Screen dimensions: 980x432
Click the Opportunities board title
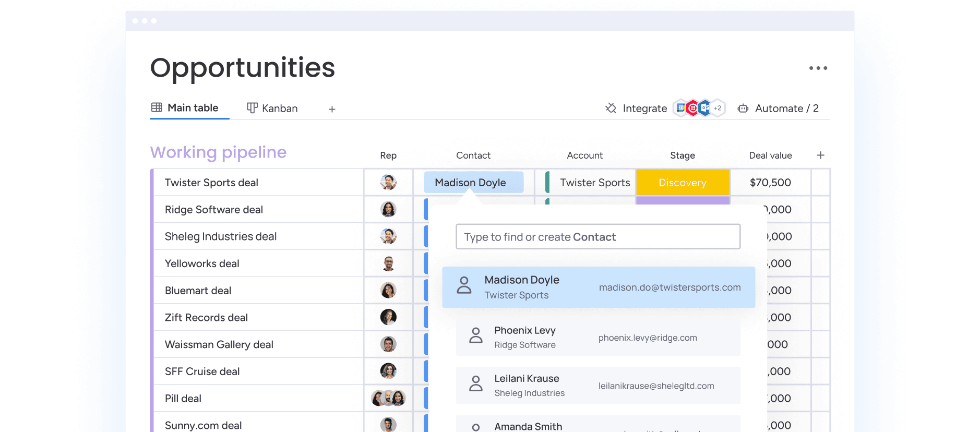[243, 68]
